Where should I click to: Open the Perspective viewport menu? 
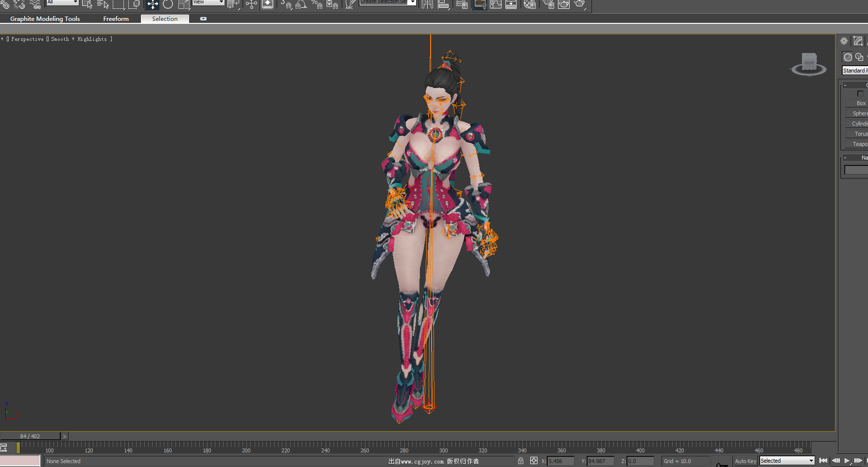[x=28, y=39]
